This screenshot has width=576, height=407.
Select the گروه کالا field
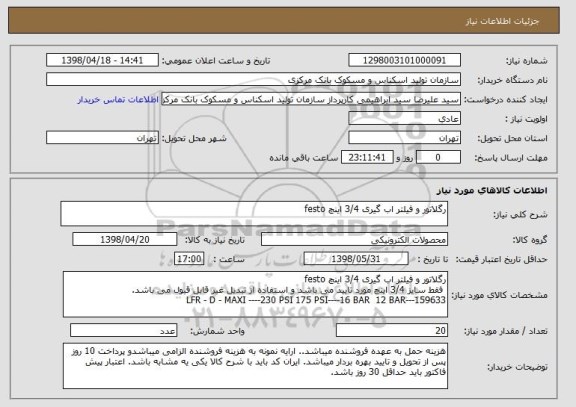(x=354, y=240)
